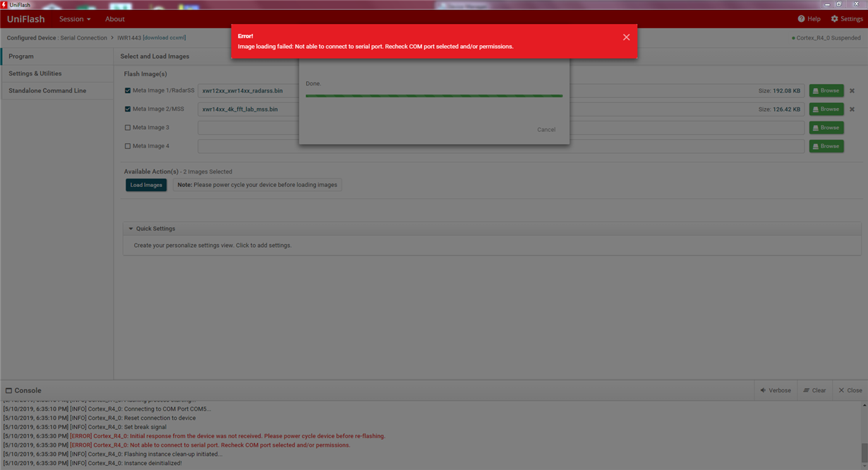
Task: Dismiss the error banner with the X icon
Action: pyautogui.click(x=626, y=37)
